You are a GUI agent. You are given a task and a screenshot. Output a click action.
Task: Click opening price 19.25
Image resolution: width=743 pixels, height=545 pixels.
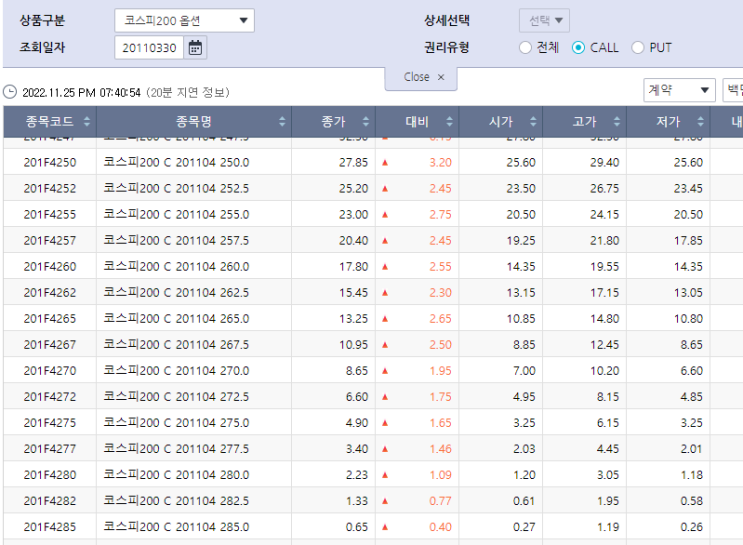(x=521, y=241)
